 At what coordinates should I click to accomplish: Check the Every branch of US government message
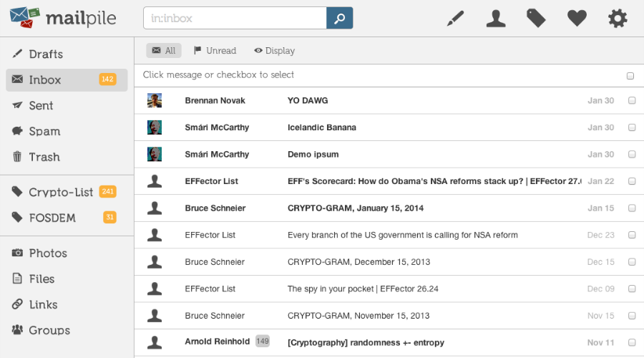click(x=632, y=235)
